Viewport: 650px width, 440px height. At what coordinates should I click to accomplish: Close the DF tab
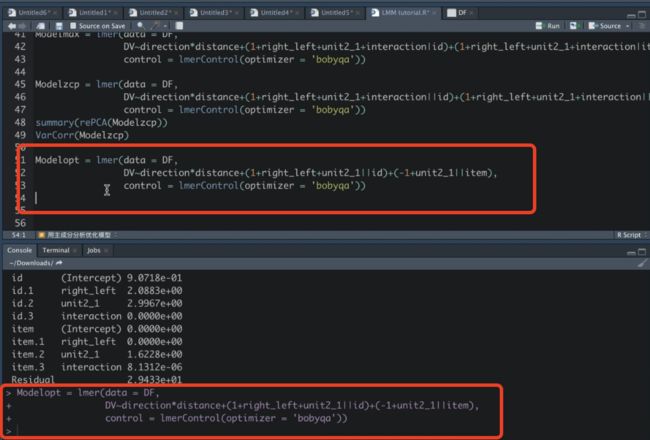click(471, 13)
